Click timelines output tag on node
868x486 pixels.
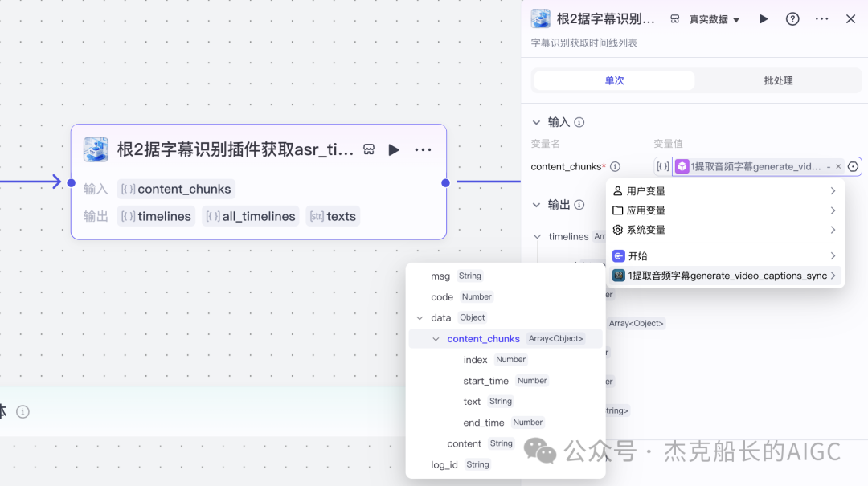(156, 216)
